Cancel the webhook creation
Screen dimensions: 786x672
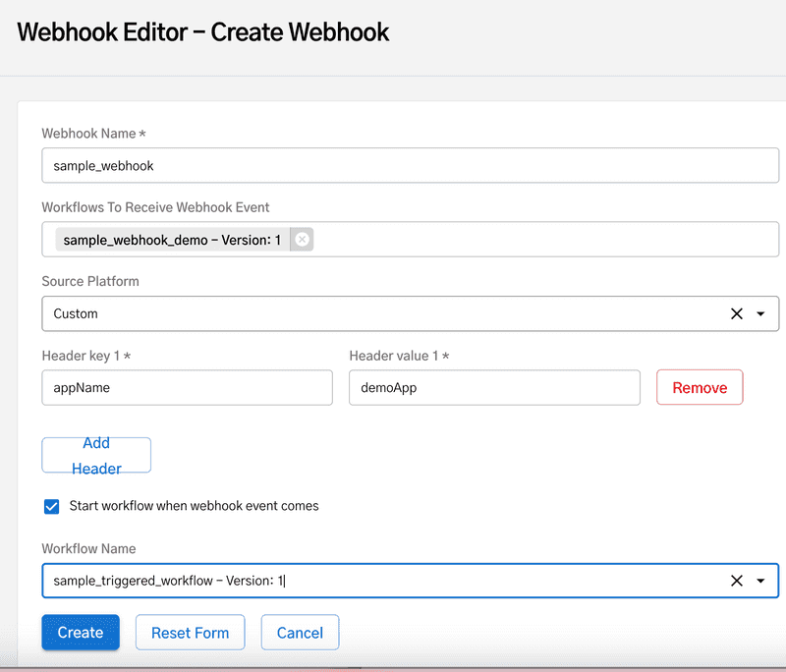pyautogui.click(x=300, y=632)
